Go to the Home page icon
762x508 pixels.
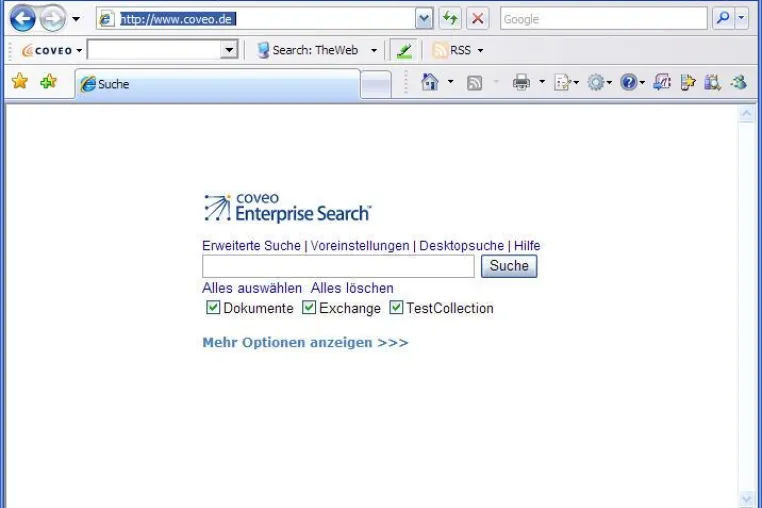(430, 82)
